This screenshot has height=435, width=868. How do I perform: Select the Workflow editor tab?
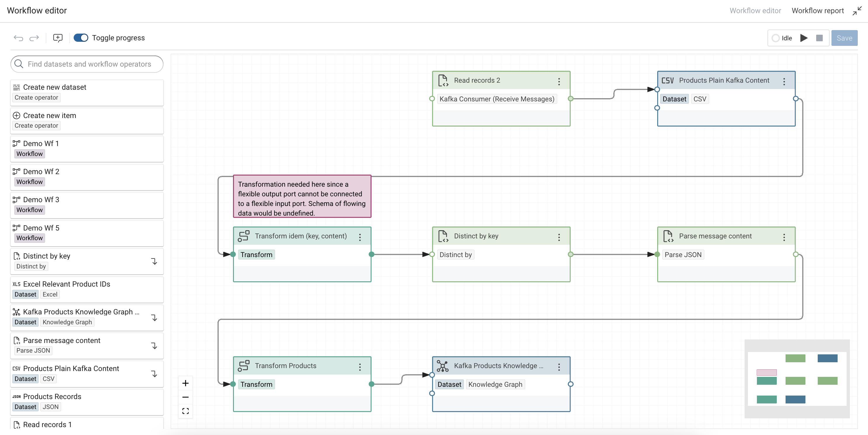[755, 11]
